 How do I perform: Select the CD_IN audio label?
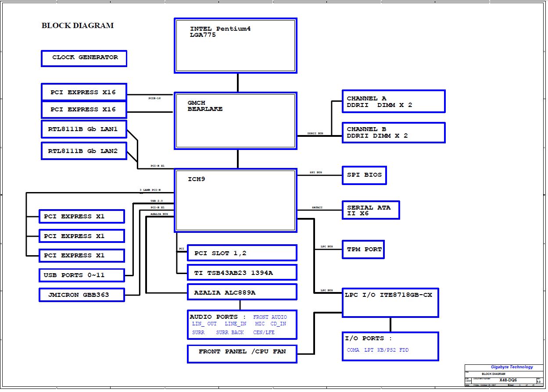pyautogui.click(x=278, y=324)
